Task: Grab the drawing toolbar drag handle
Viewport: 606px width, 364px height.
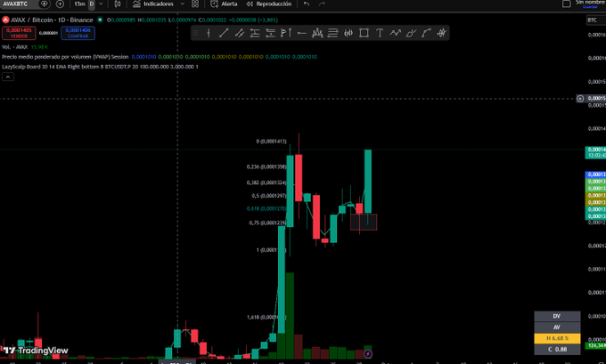Action: click(x=196, y=33)
